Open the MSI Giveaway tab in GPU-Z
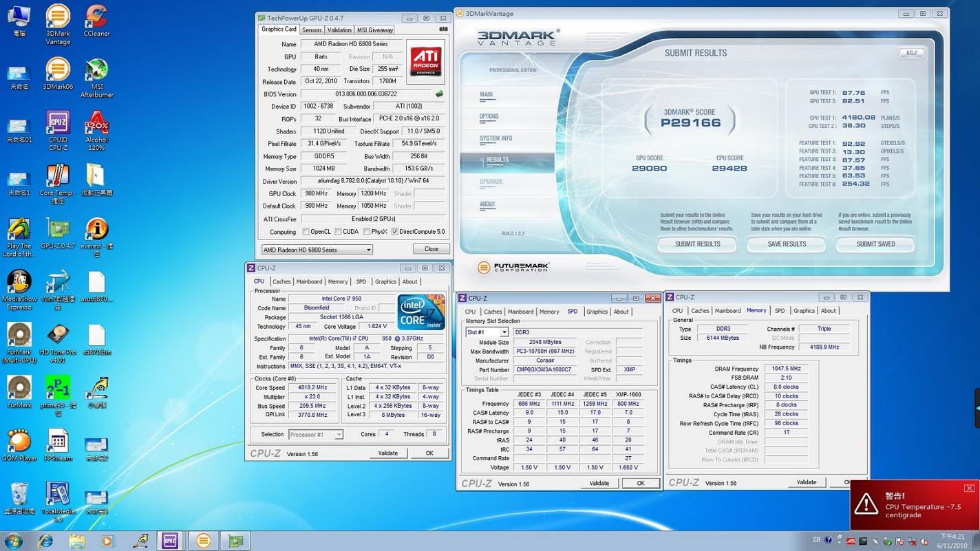The image size is (980, 551). point(375,30)
